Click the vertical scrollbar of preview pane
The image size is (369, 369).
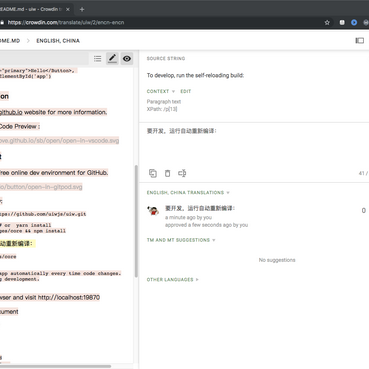(x=136, y=221)
